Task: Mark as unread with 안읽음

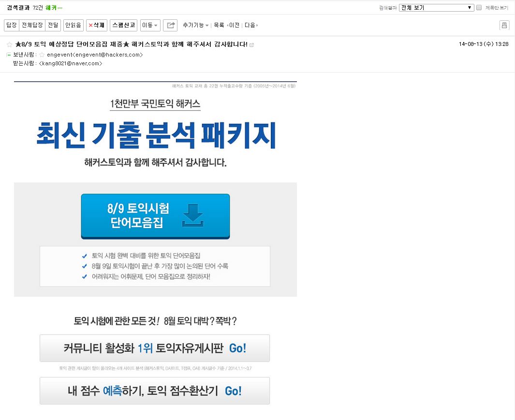Action: coord(73,25)
